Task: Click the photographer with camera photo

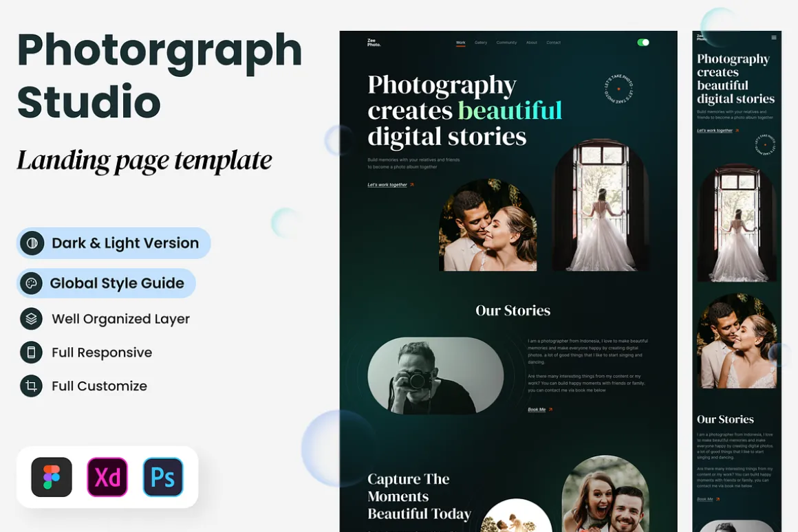Action: coord(435,375)
